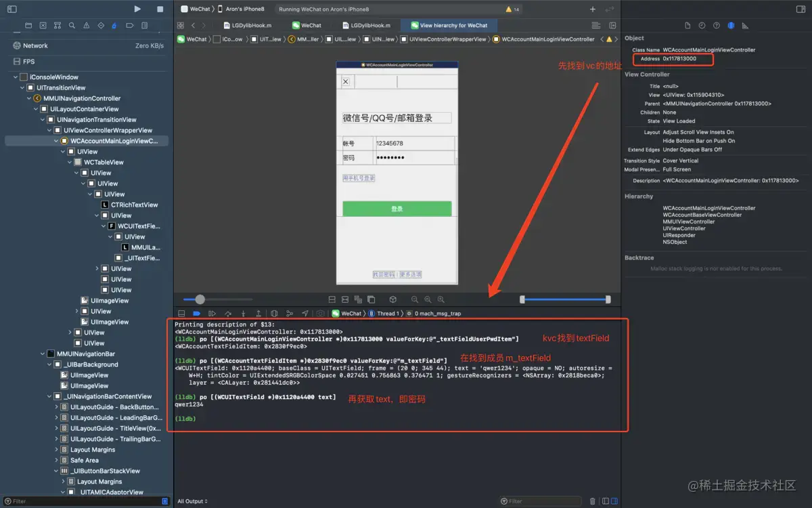
Task: Click the jump bar warning triangle
Action: [609, 39]
